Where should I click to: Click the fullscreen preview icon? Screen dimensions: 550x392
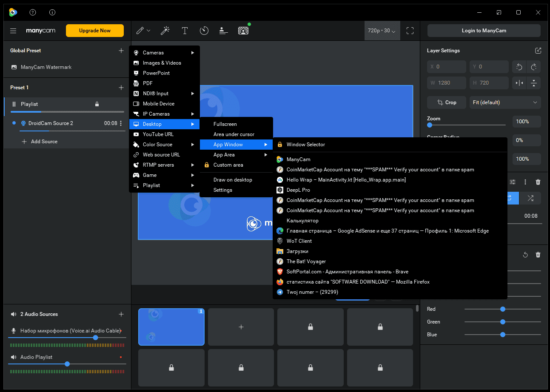pyautogui.click(x=410, y=31)
